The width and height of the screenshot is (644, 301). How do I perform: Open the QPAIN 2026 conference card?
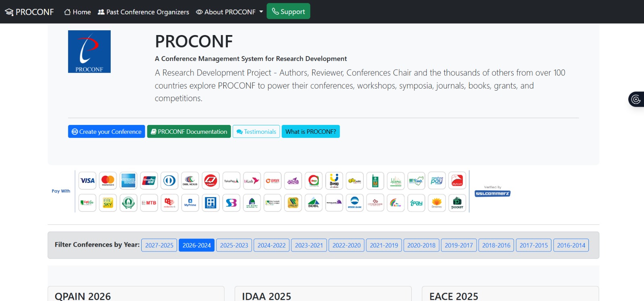click(x=136, y=294)
